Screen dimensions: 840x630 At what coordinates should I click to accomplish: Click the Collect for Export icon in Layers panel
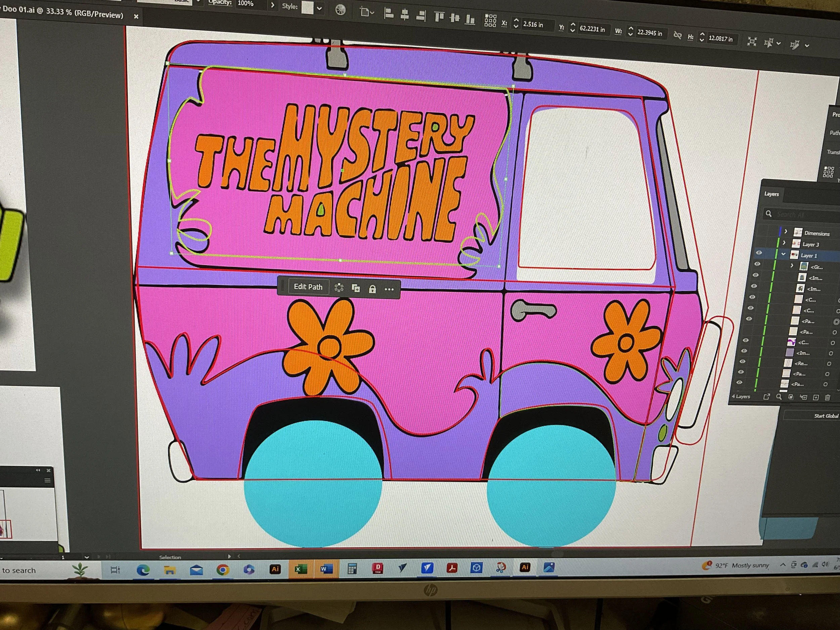click(x=766, y=396)
